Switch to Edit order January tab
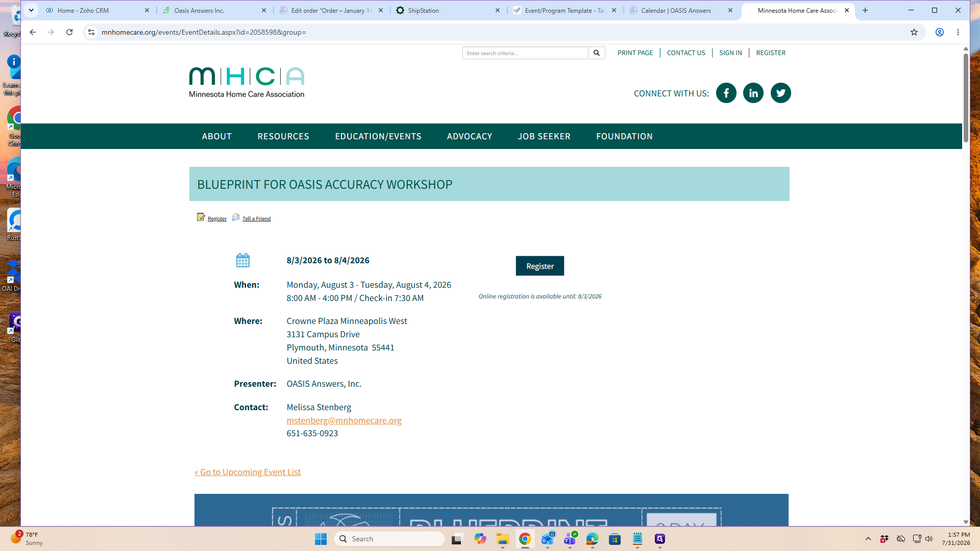The height and width of the screenshot is (551, 980). pyautogui.click(x=331, y=10)
